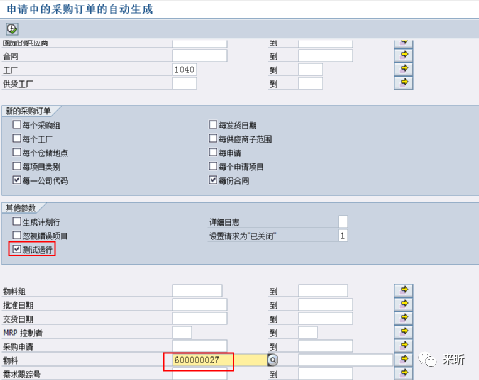Click the 其他参数 group box title

point(21,208)
